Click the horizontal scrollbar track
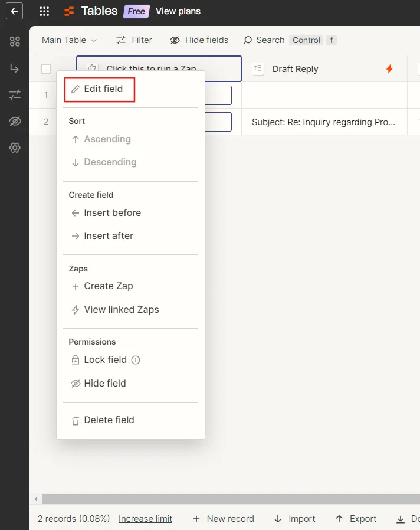The height and width of the screenshot is (530, 420). [231, 499]
